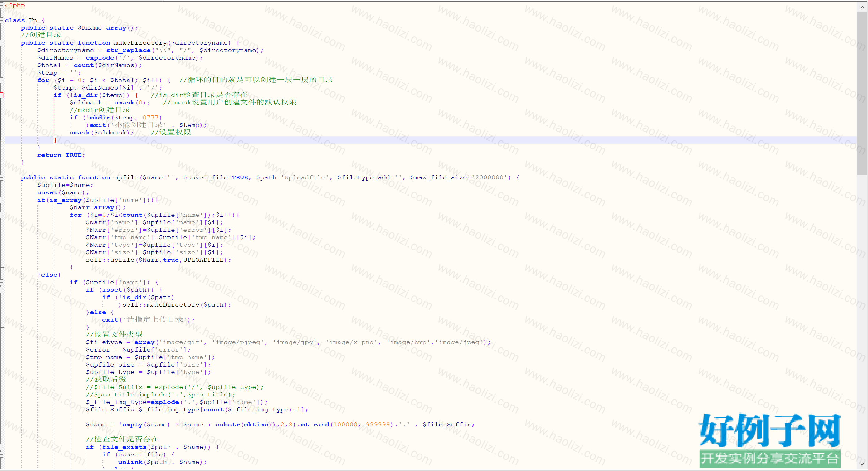Click the 'image/x-png' string in $filetype

[351, 342]
